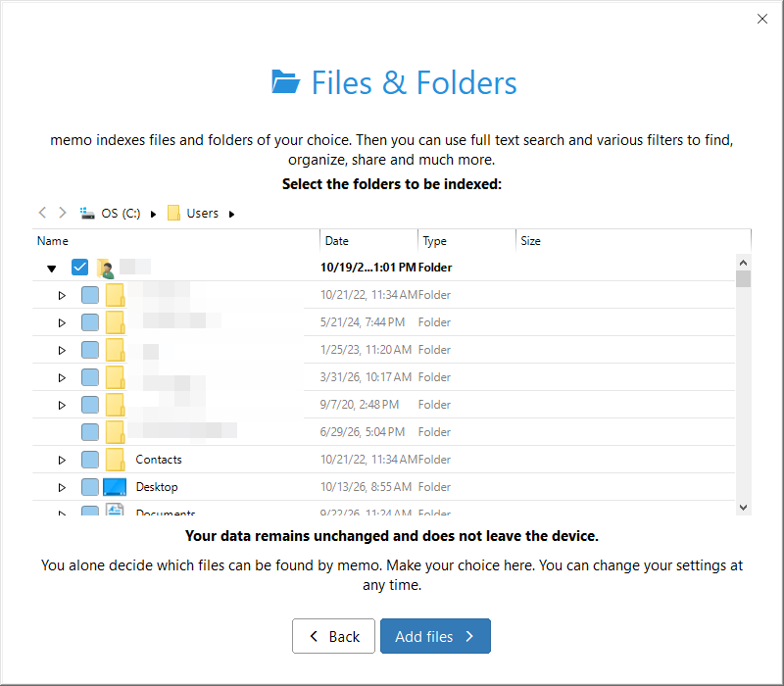Sort by the Date column header
Viewport: 784px width, 686px height.
(369, 241)
